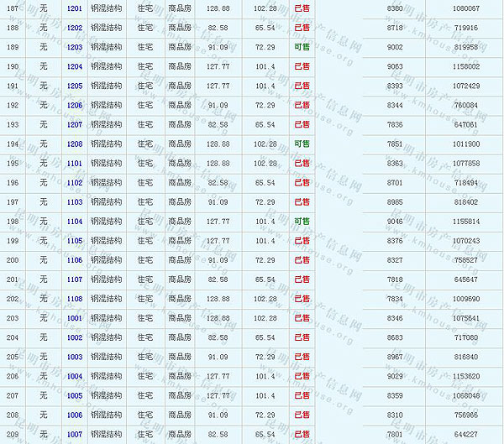Open room 1201 link
This screenshot has height=444, width=504.
point(75,8)
